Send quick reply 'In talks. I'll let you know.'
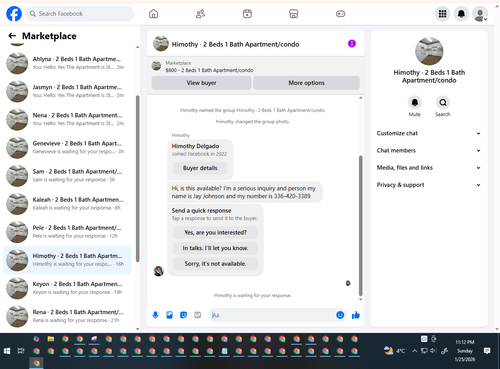 (x=215, y=248)
